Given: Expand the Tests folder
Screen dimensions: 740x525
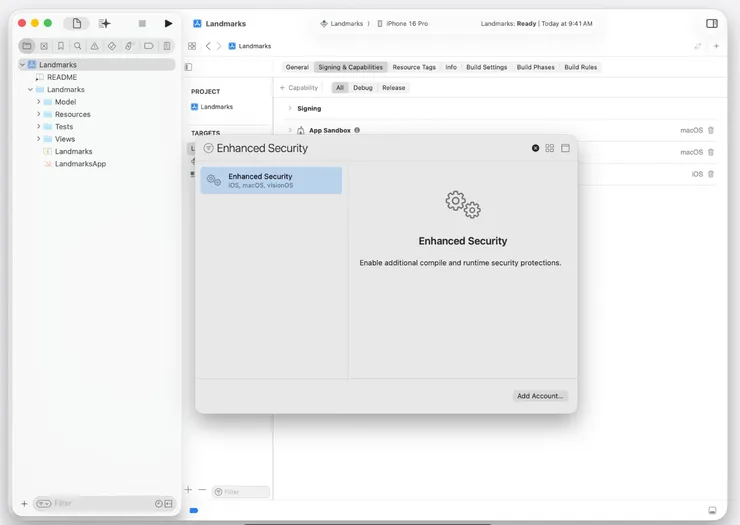Looking at the screenshot, I should 38,127.
